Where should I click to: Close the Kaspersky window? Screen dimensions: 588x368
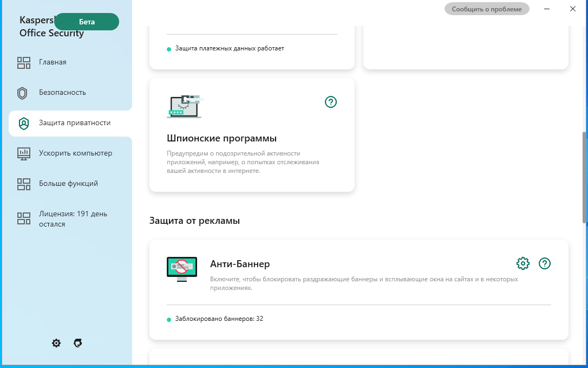(x=573, y=9)
